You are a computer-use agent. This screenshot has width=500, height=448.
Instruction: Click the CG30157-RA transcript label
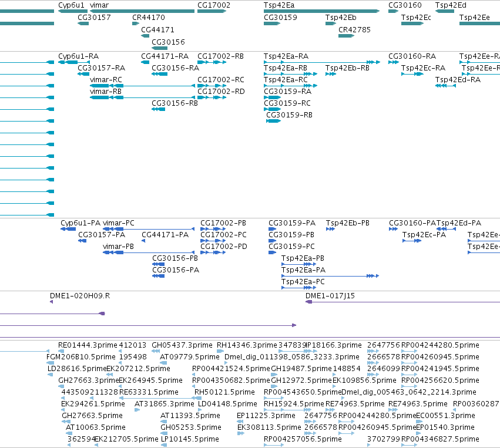[102, 68]
